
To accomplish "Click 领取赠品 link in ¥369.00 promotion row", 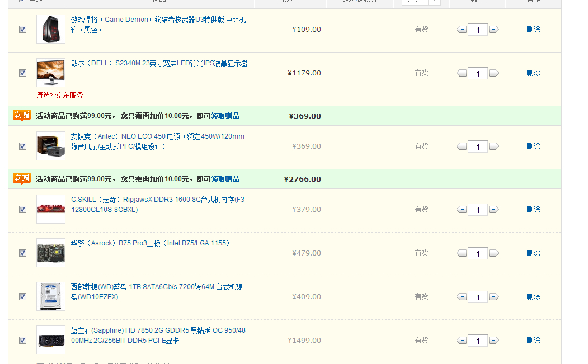I will click(x=225, y=116).
